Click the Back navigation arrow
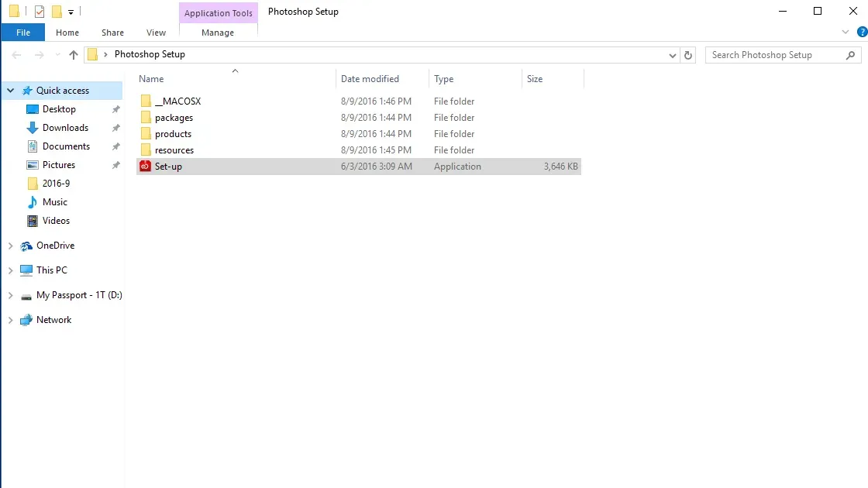 click(x=16, y=55)
